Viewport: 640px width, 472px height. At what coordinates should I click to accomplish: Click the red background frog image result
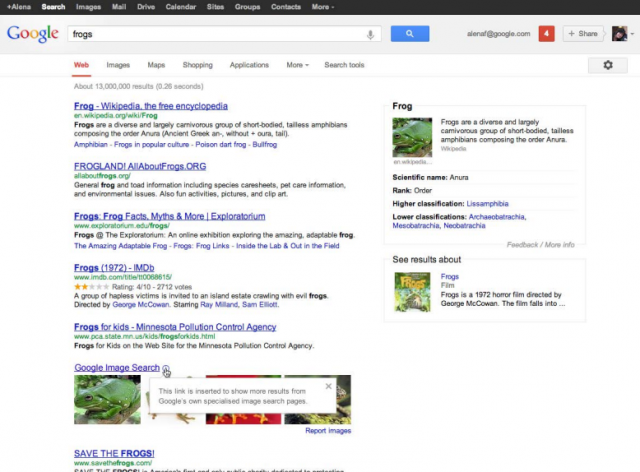pos(244,419)
